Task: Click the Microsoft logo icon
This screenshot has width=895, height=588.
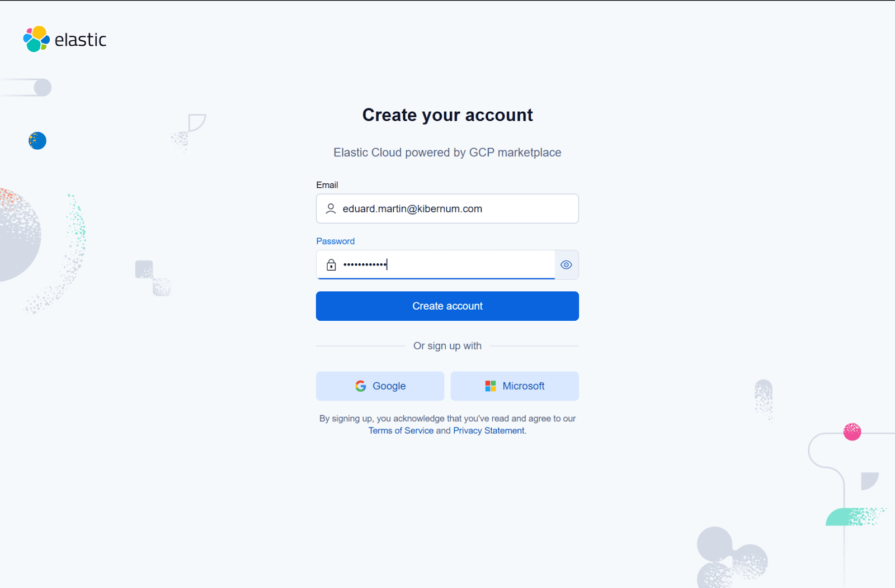Action: (491, 386)
